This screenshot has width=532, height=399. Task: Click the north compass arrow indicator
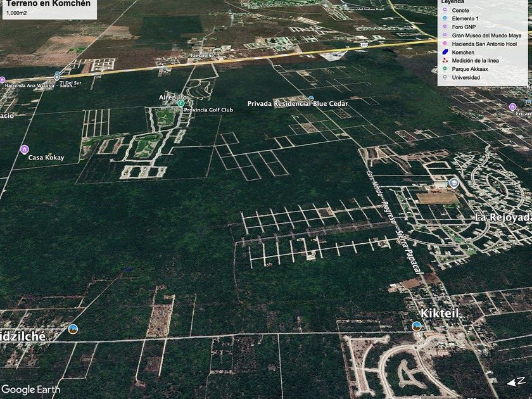[516, 382]
